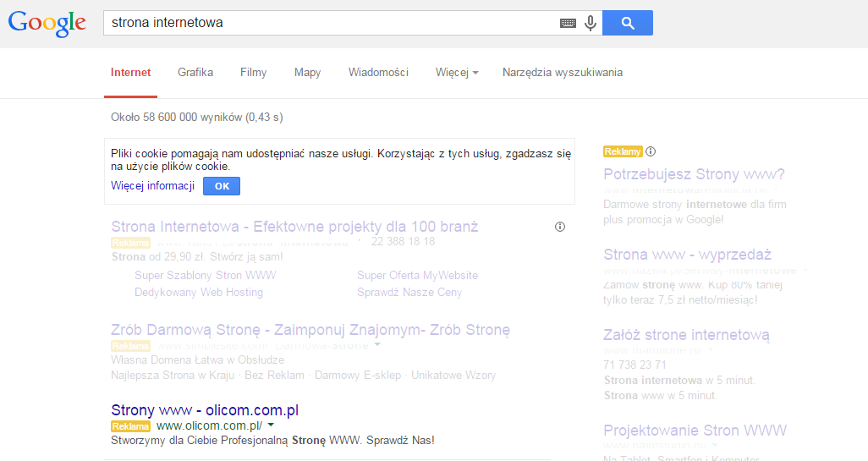Open dropdown arrow next to www.olicom.com.pl
Image resolution: width=868 pixels, height=461 pixels.
pos(271,425)
